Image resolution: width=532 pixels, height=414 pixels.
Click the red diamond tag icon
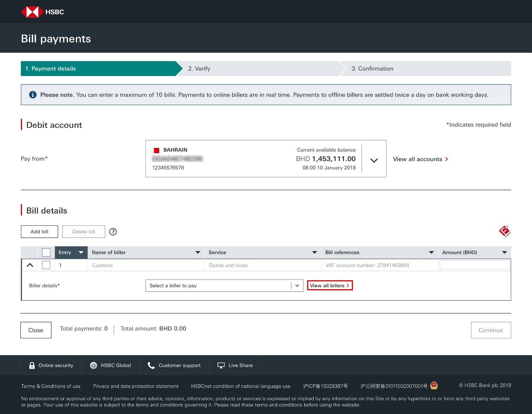504,231
